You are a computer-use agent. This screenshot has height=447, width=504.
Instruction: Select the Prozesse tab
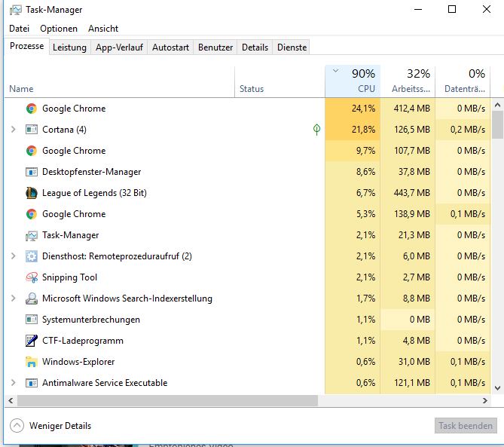point(26,46)
